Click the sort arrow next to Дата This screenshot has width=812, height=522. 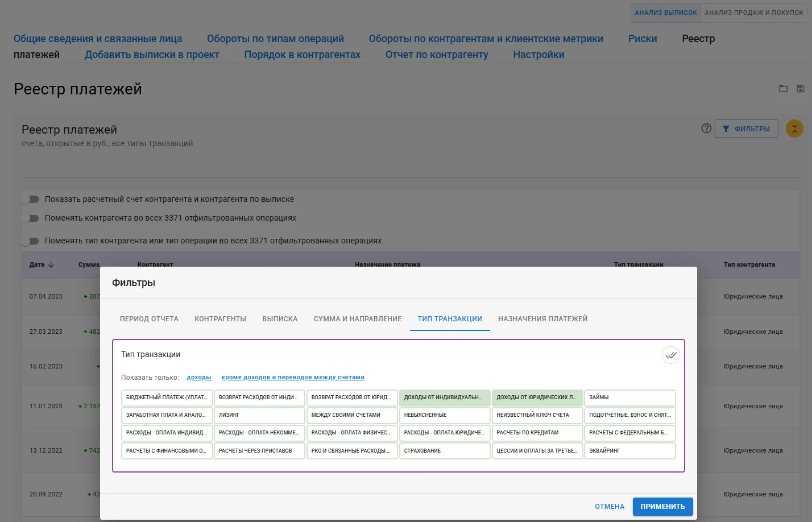point(51,265)
